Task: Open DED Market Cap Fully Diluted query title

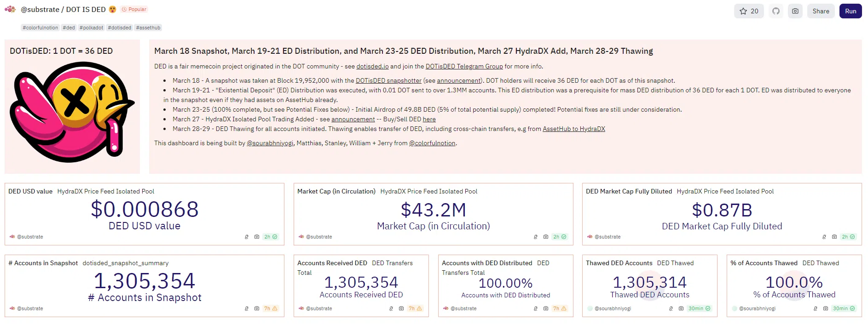Action: [x=629, y=192]
